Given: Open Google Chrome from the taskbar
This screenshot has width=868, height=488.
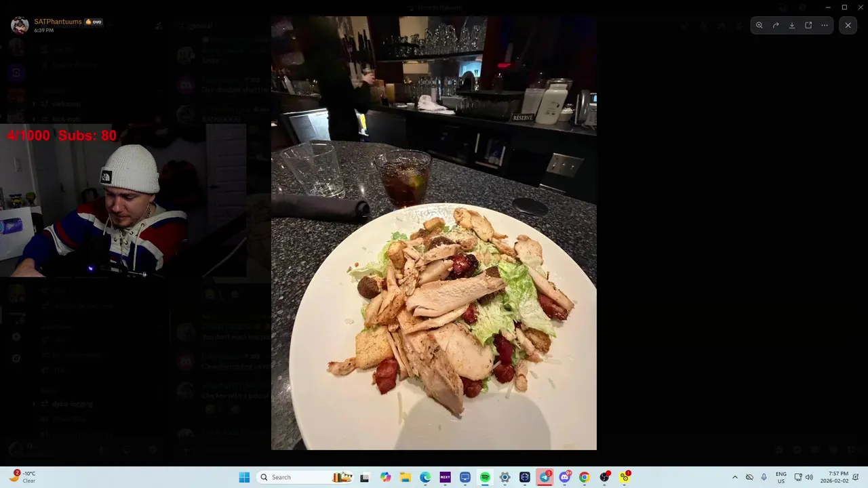Looking at the screenshot, I should coord(585,477).
